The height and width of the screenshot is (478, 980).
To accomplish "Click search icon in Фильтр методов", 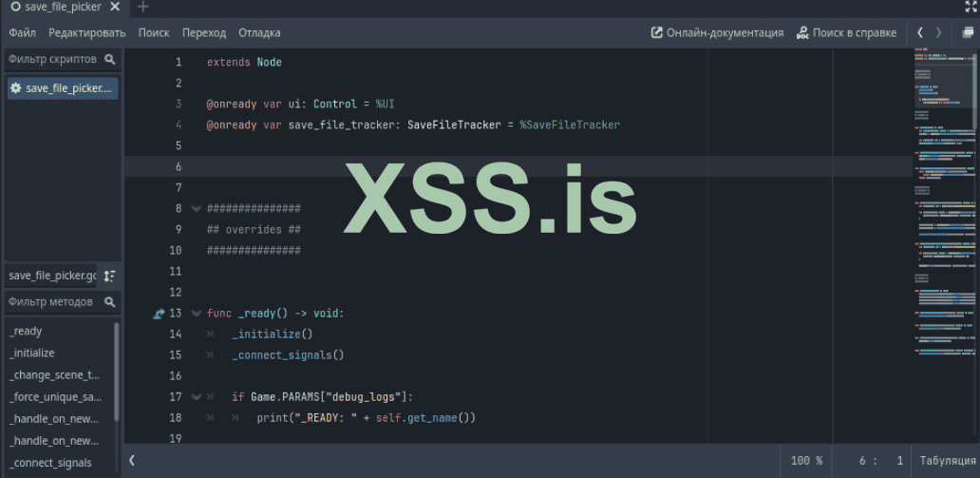I will coord(110,301).
